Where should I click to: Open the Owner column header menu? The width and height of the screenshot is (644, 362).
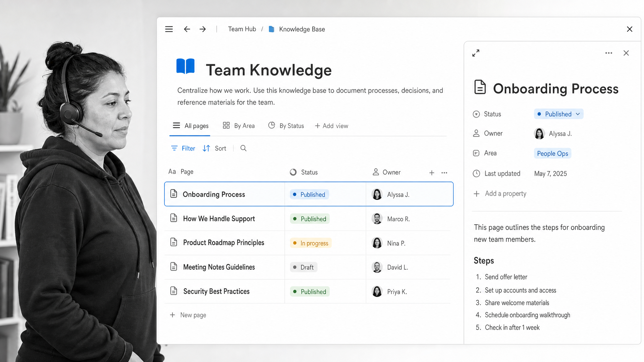[386, 172]
